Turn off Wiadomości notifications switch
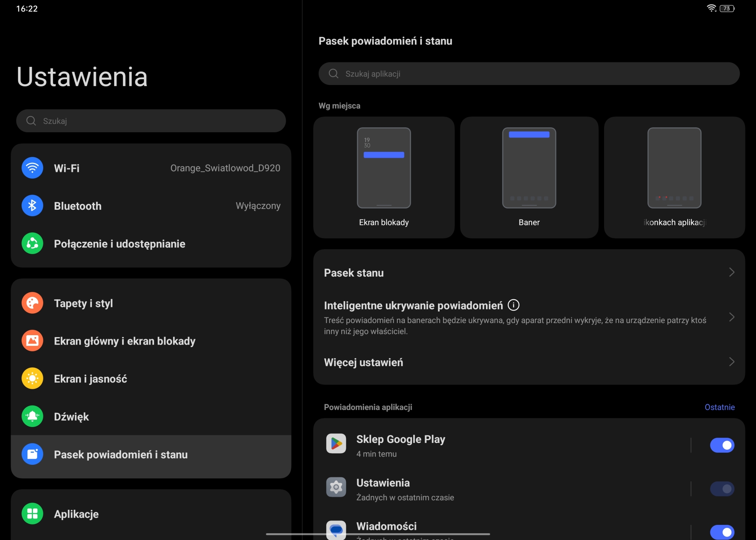Viewport: 756px width, 540px height. point(722,532)
